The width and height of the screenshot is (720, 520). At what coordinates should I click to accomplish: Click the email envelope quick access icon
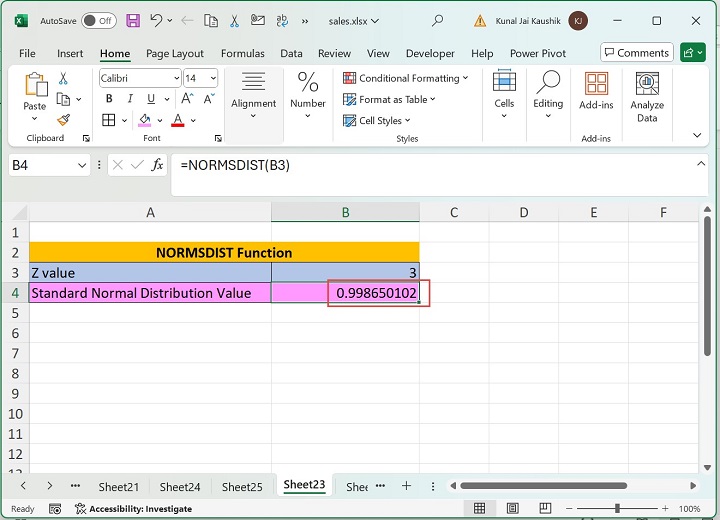pos(258,20)
